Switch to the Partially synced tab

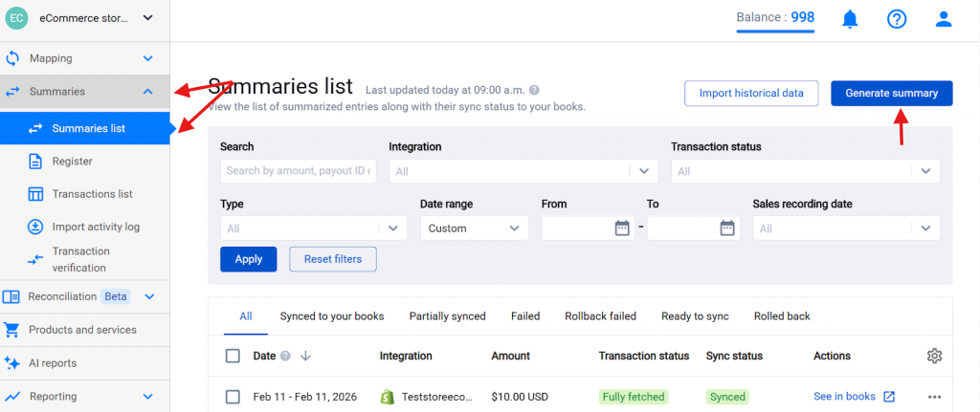coord(447,316)
